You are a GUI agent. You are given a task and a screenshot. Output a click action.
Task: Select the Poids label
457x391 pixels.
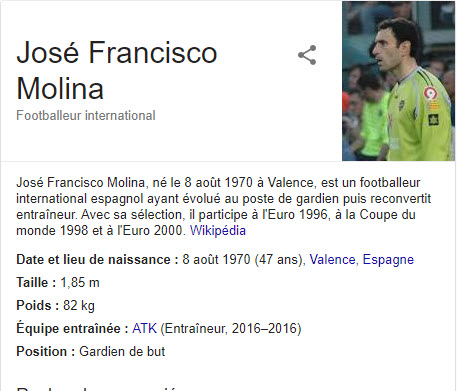[x=38, y=306]
